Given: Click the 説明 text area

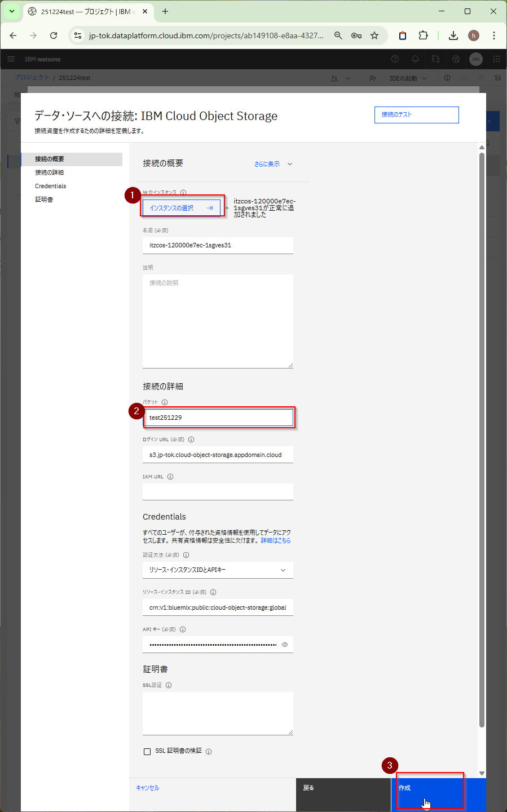Looking at the screenshot, I should (x=218, y=321).
